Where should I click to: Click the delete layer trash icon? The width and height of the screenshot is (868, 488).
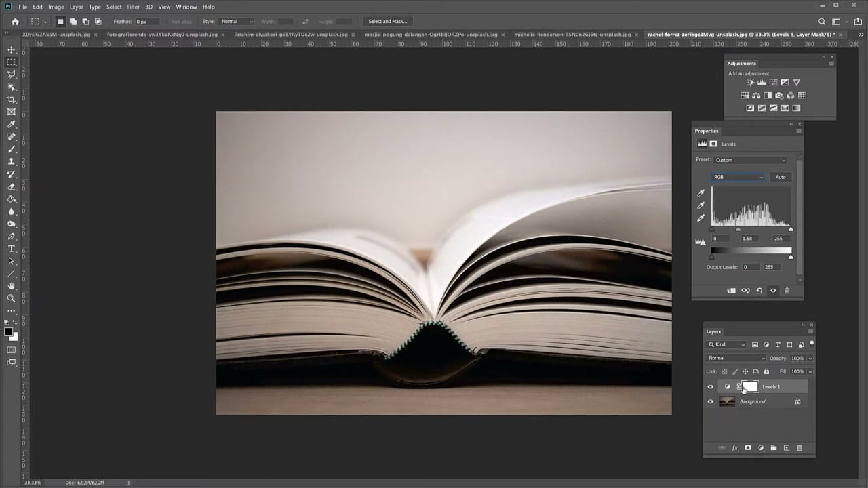(799, 448)
